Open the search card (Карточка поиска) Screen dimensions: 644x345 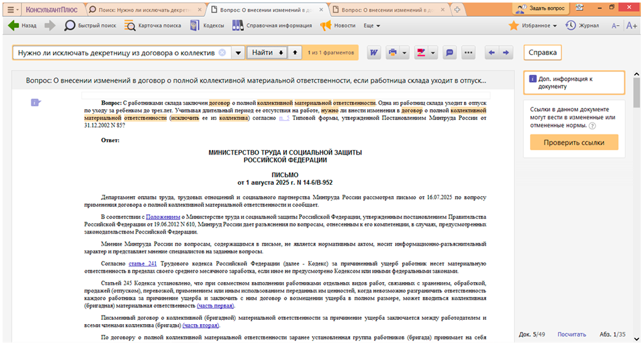point(152,26)
